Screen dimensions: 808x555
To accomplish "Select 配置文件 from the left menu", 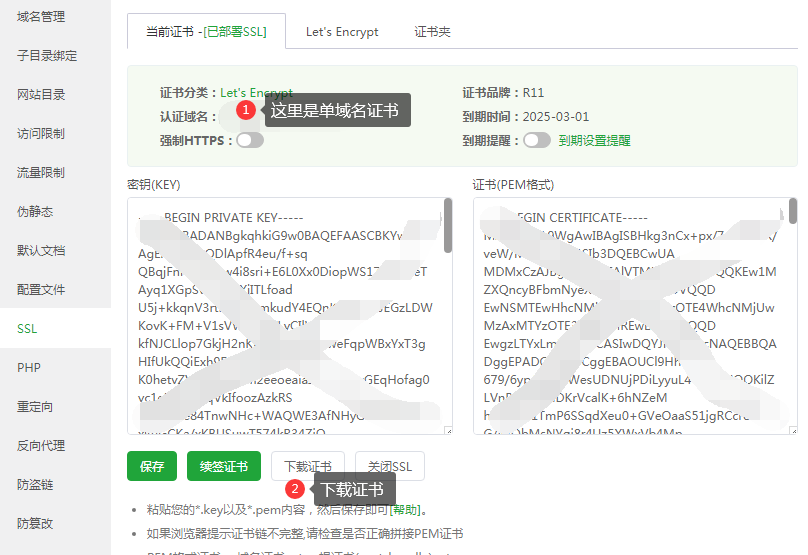I will click(41, 290).
